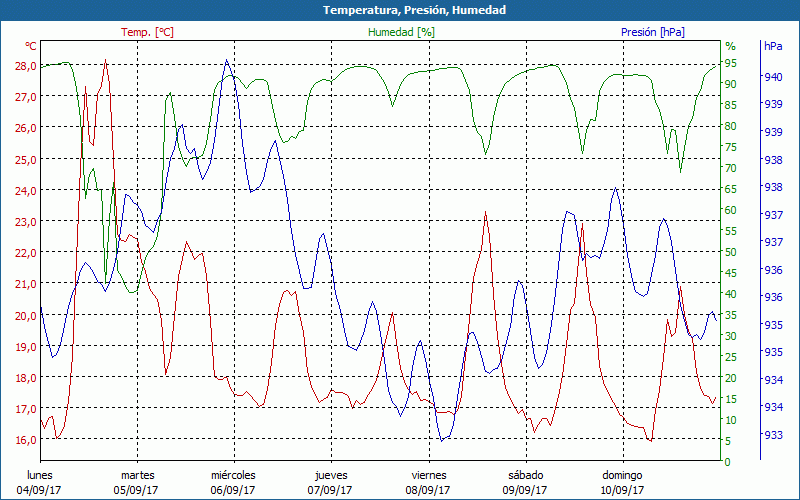Select the green Humedad [%] legend label
This screenshot has width=800, height=500.
(x=401, y=32)
